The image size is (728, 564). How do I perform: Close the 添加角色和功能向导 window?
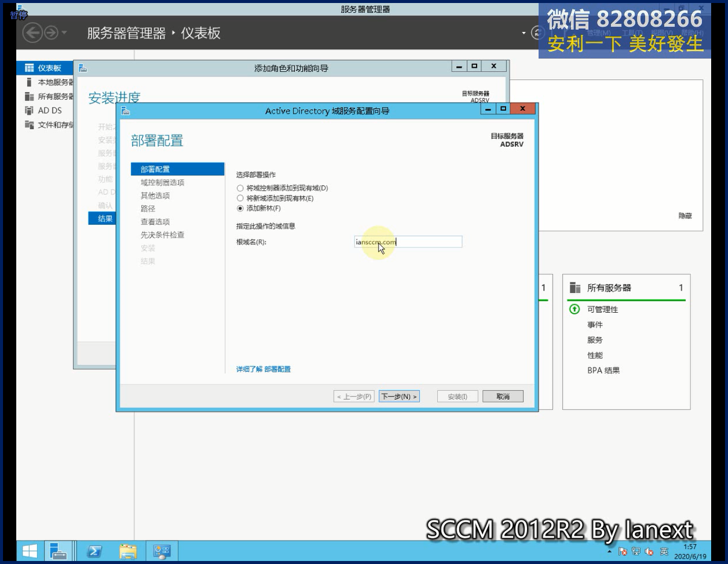[494, 66]
